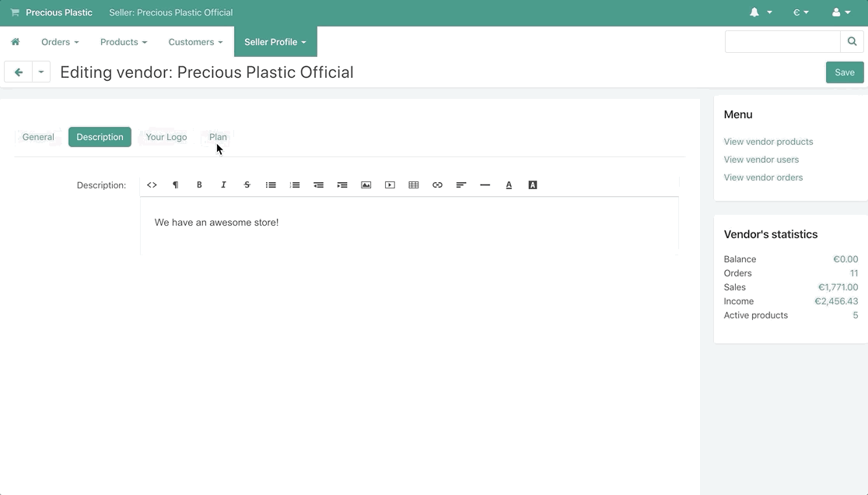Apply strikethrough formatting

click(x=247, y=185)
